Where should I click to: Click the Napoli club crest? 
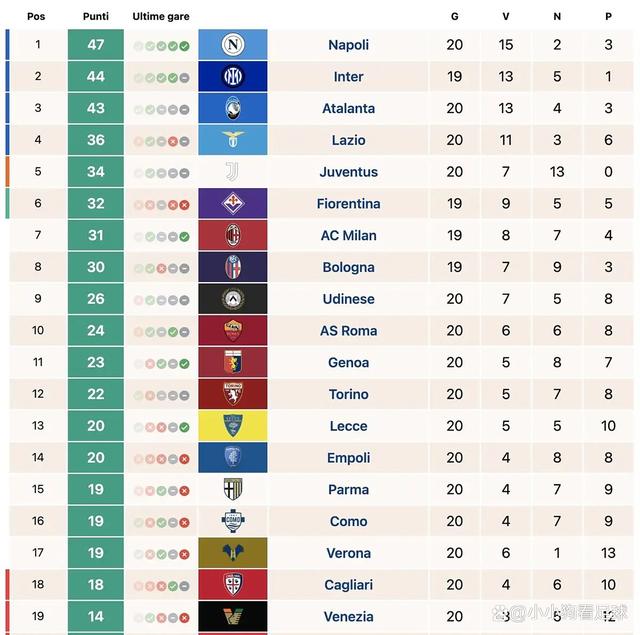(x=233, y=45)
